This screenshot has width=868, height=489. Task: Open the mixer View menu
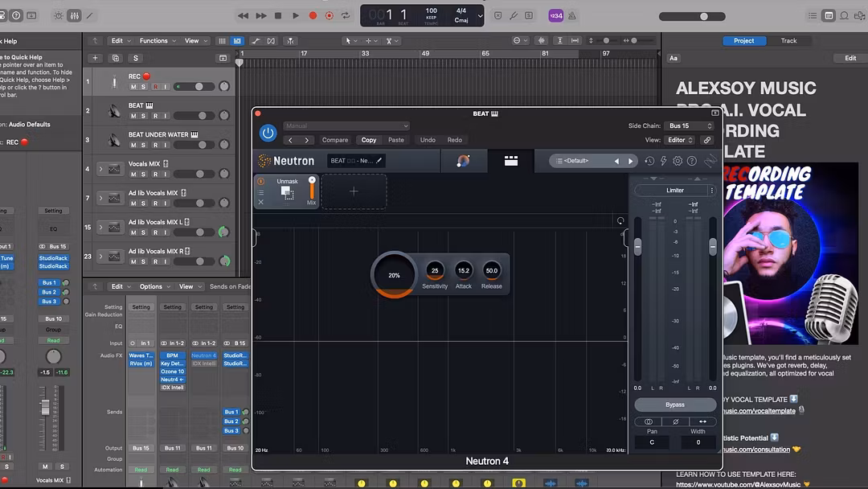(x=190, y=287)
